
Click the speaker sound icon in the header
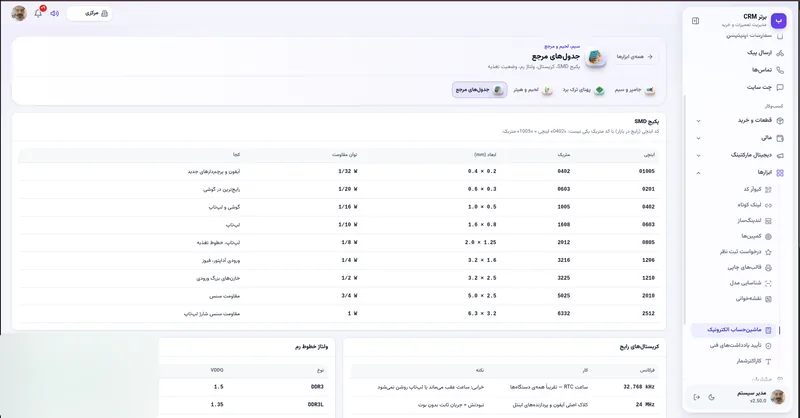coord(55,13)
